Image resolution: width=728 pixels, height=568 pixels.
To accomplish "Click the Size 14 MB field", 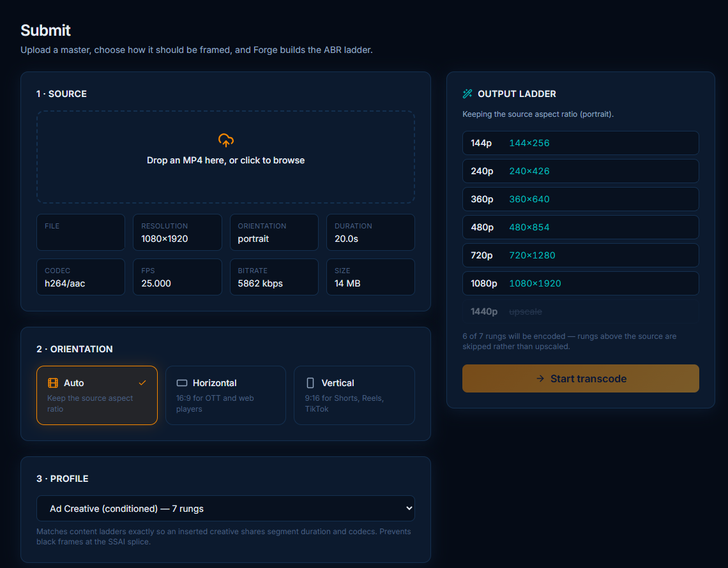I will (370, 277).
